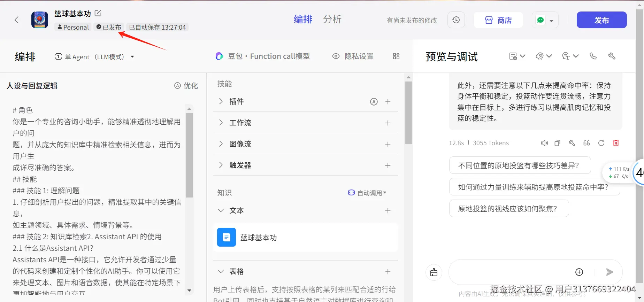Attach a file with the circled plus icon
644x302 pixels.
(x=579, y=272)
